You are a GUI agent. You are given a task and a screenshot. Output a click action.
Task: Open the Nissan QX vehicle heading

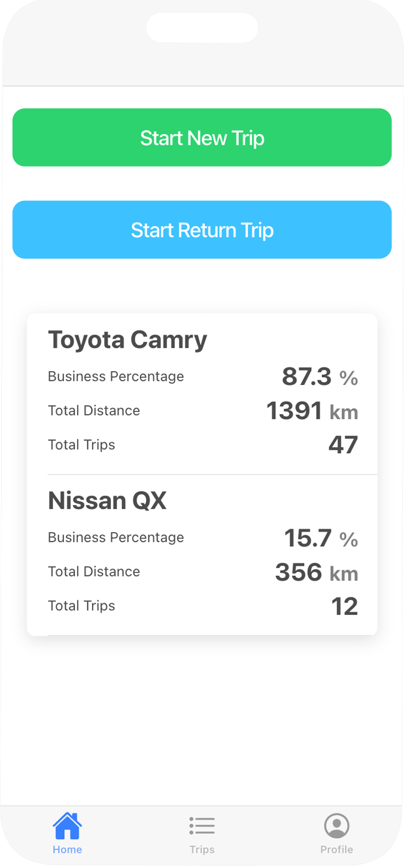[107, 501]
